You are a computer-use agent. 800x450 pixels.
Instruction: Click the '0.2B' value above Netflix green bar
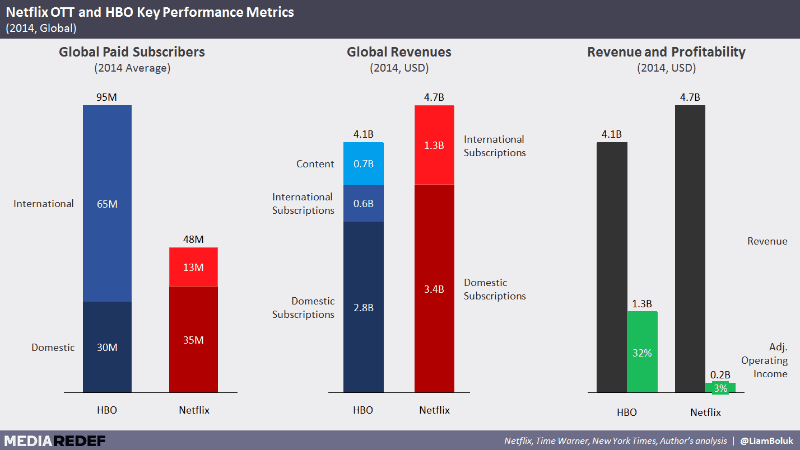click(720, 375)
